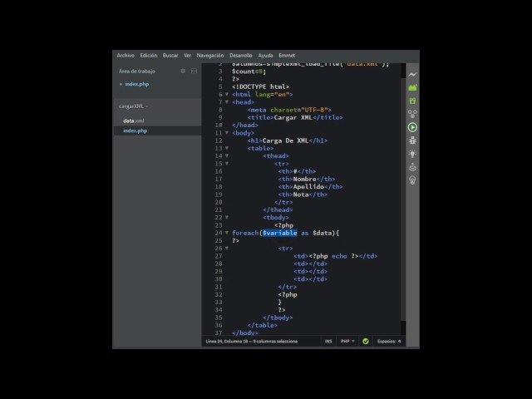This screenshot has height=399, width=532.
Task: Click the echo keyword on line 27
Action: tap(339, 256)
